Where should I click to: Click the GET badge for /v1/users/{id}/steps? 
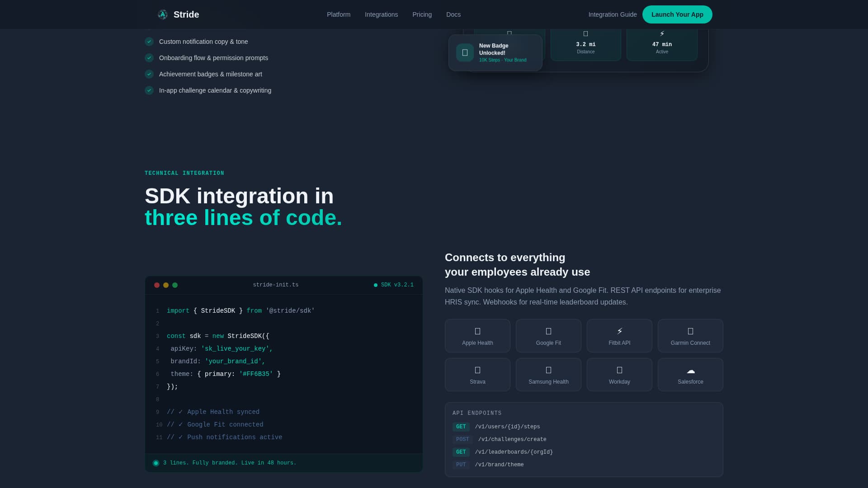pyautogui.click(x=461, y=427)
